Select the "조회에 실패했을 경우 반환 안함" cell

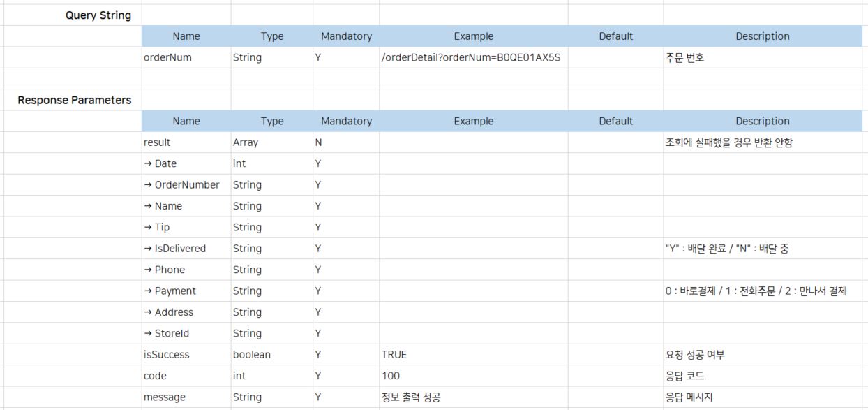coord(729,142)
